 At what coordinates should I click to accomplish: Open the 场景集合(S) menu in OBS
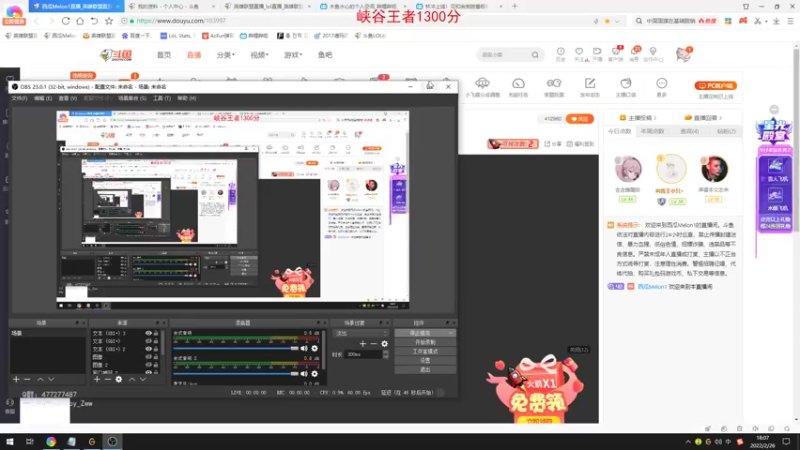pos(132,98)
